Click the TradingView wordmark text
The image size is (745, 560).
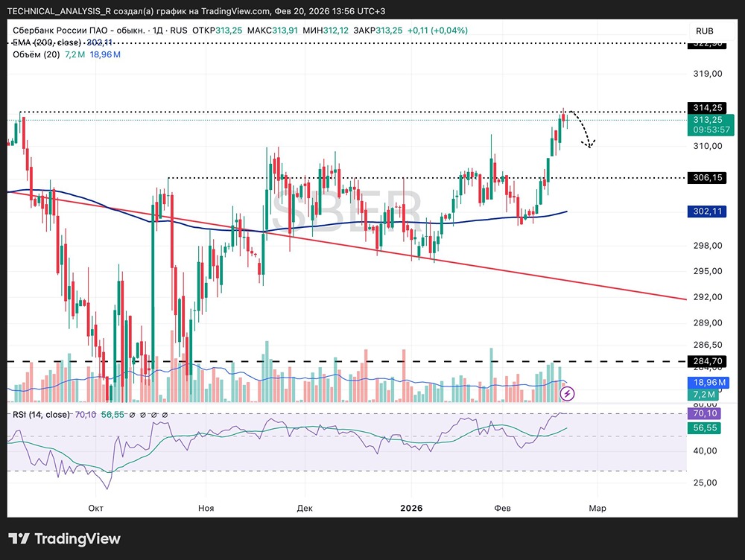[x=77, y=538]
